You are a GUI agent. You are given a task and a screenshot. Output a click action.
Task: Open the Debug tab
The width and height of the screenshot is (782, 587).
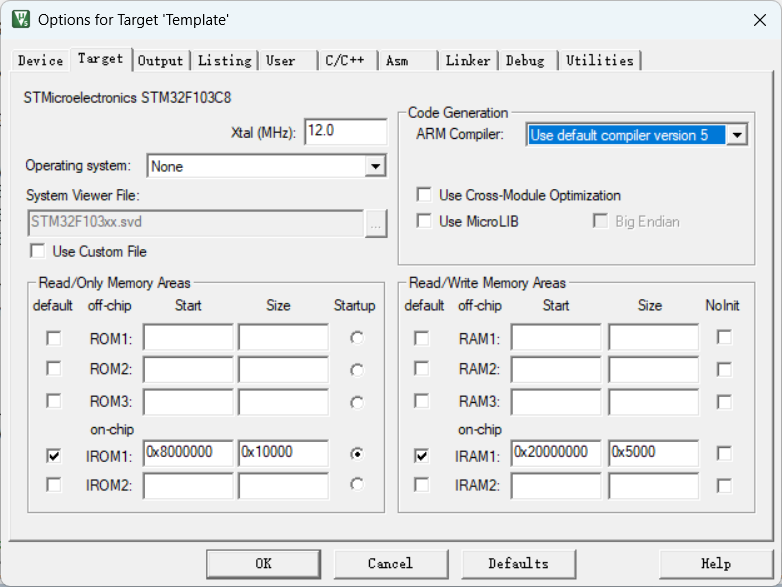(x=528, y=60)
